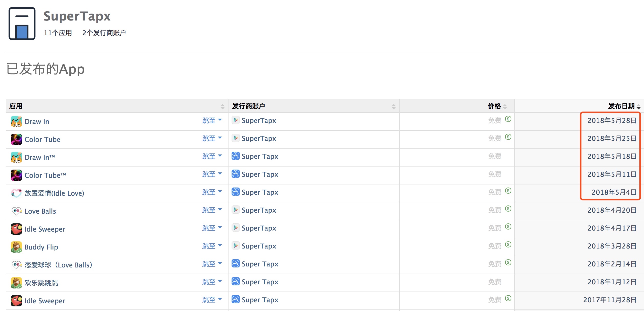Click the Idle Sweeper app icon dated 4月17日
The width and height of the screenshot is (644, 311).
tap(16, 229)
